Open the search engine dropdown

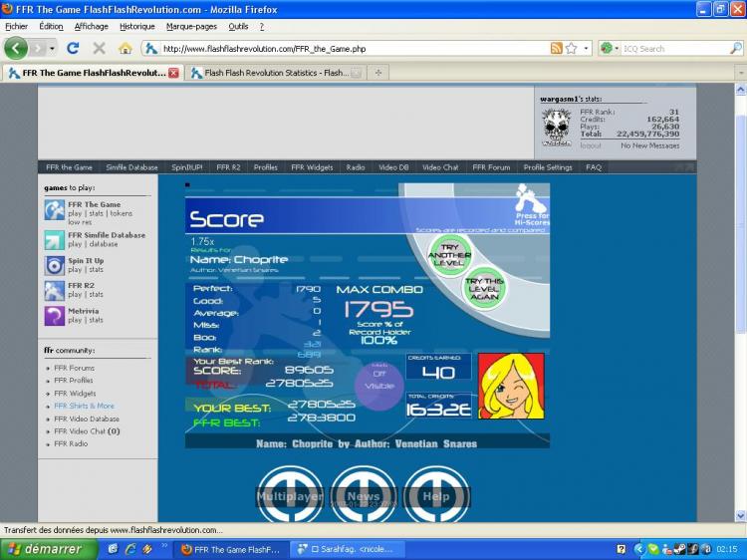coord(609,48)
